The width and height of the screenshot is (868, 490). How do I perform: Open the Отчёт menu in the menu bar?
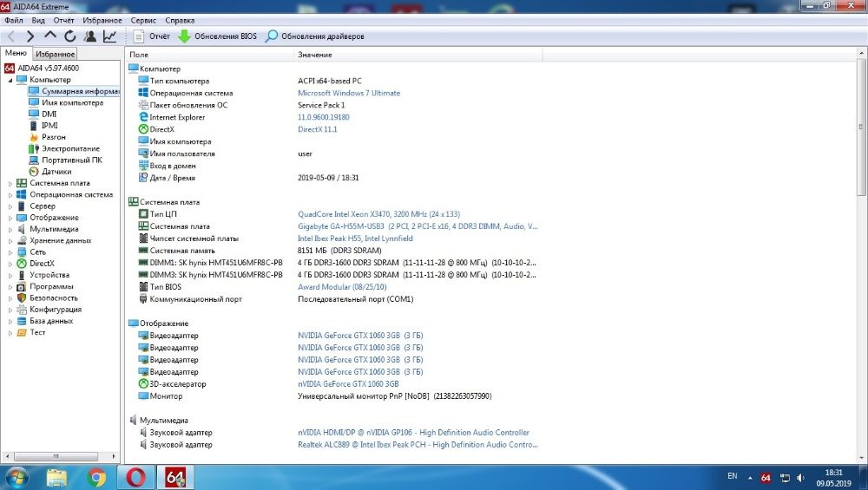63,21
